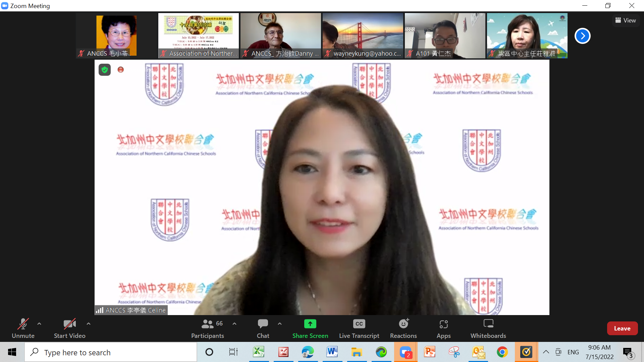
Task: Open the Windows Start menu
Action: tap(12, 352)
